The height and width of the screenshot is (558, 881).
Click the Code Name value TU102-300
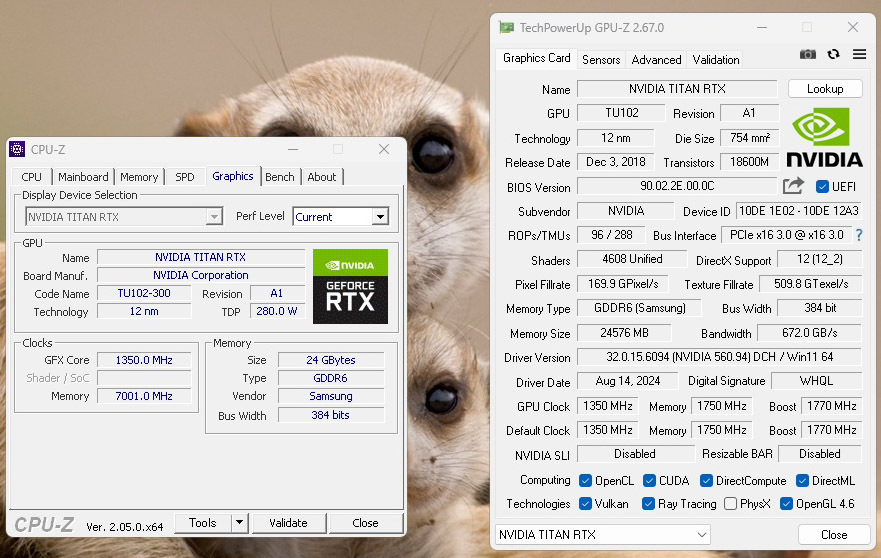point(144,293)
